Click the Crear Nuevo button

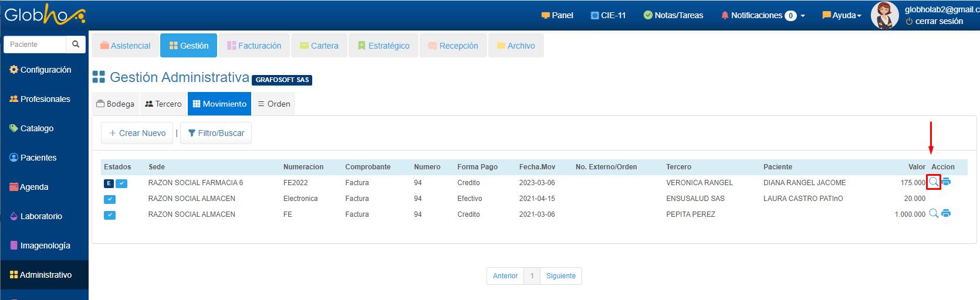tap(137, 133)
